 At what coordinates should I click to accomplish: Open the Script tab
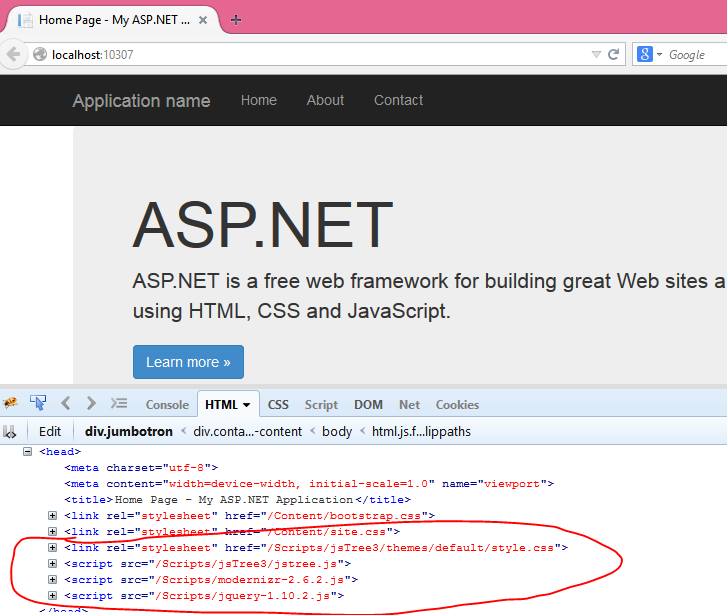(x=321, y=405)
